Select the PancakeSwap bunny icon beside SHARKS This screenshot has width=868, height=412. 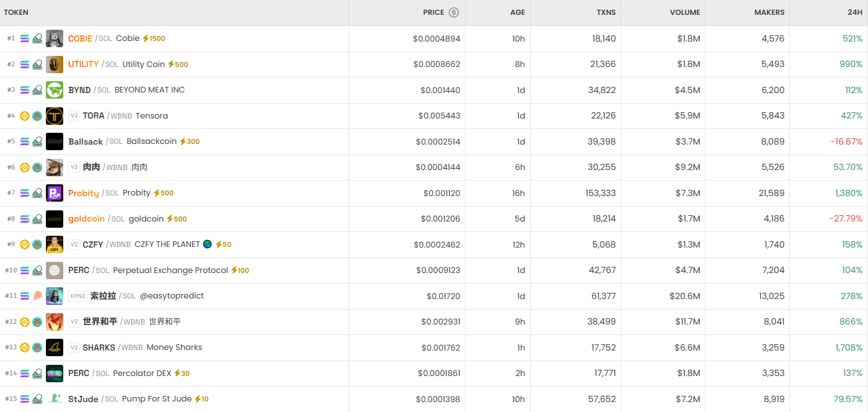coord(37,347)
